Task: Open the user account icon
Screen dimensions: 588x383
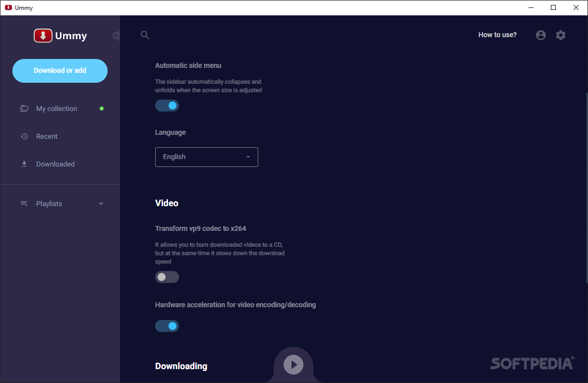Action: tap(541, 35)
